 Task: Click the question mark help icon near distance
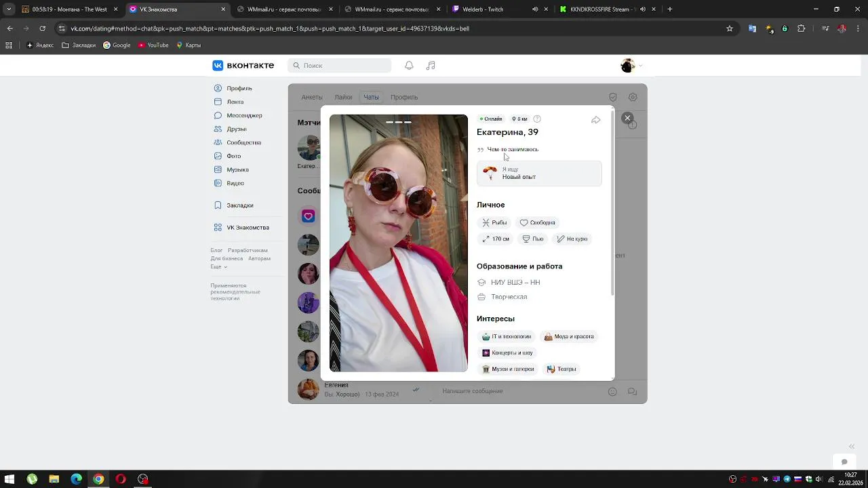point(537,119)
